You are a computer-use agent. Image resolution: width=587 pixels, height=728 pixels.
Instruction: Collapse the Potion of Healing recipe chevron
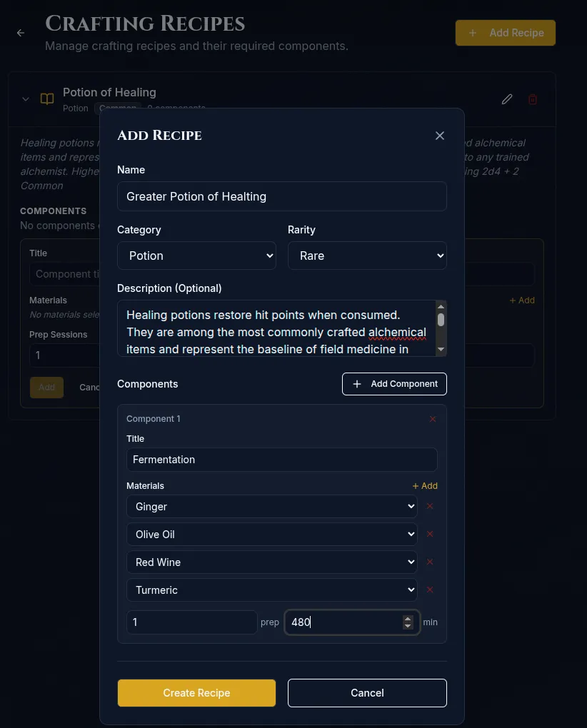click(x=26, y=99)
